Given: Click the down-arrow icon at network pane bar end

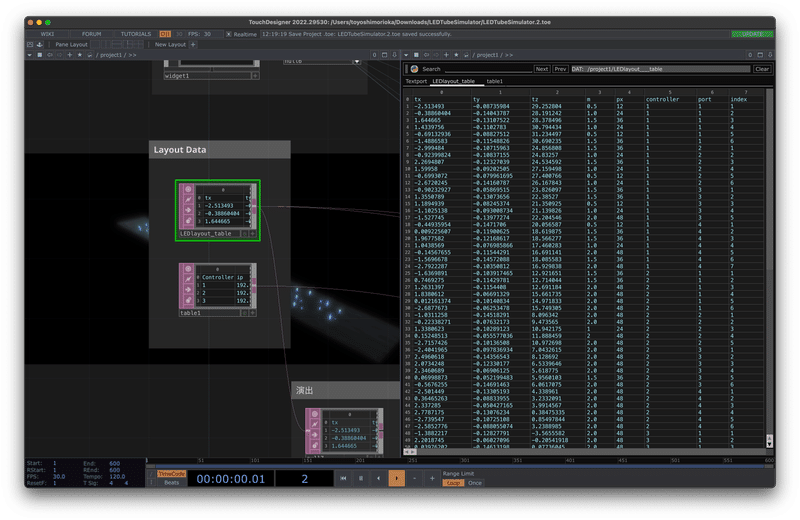Looking at the screenshot, I should point(394,55).
